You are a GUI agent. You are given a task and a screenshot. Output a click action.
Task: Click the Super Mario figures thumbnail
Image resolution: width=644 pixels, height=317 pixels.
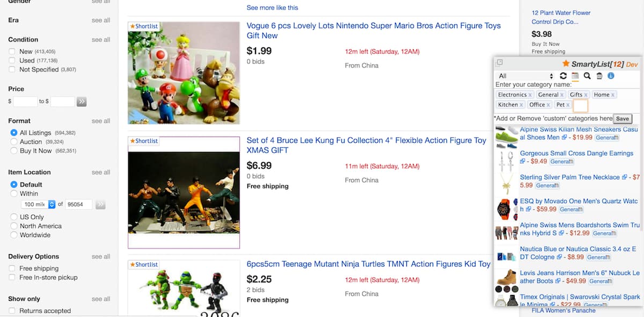[x=184, y=73]
